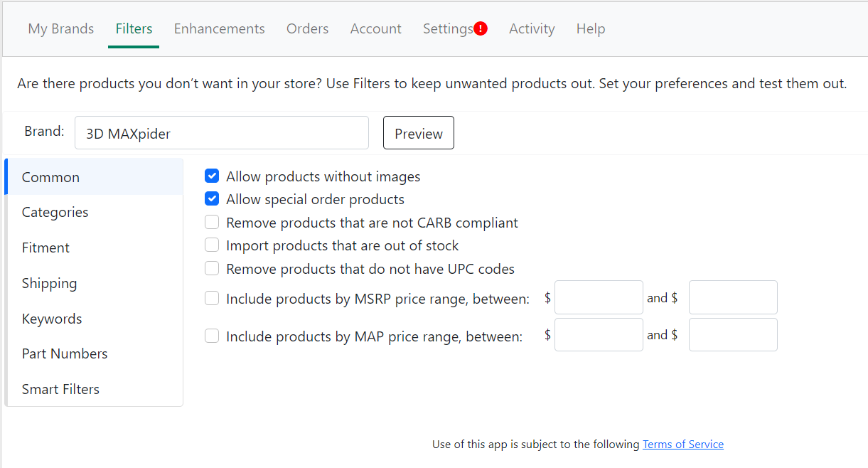
Task: Switch to the My Brands tab
Action: 61,28
